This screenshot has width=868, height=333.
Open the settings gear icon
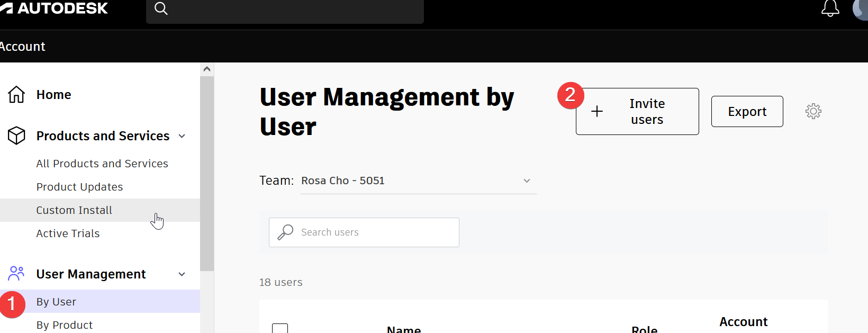813,111
